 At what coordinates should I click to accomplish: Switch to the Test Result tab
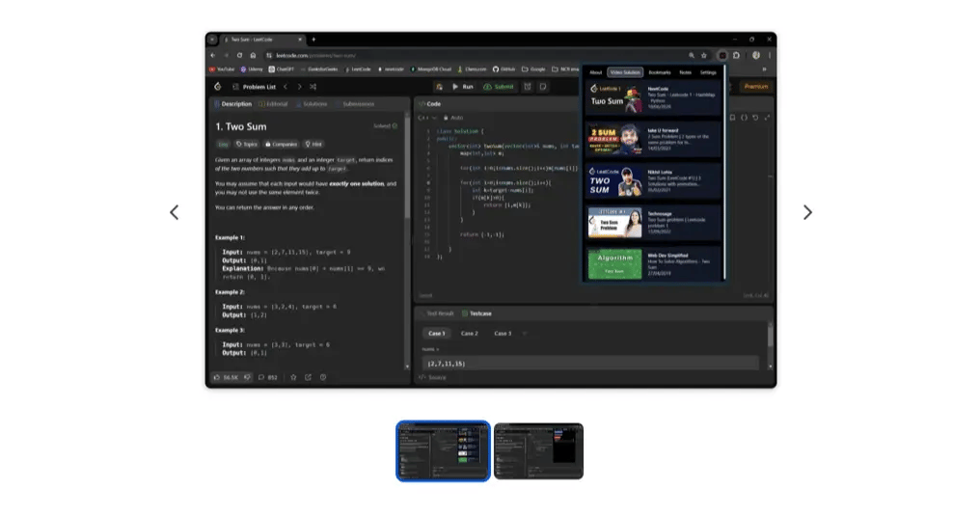click(x=437, y=313)
